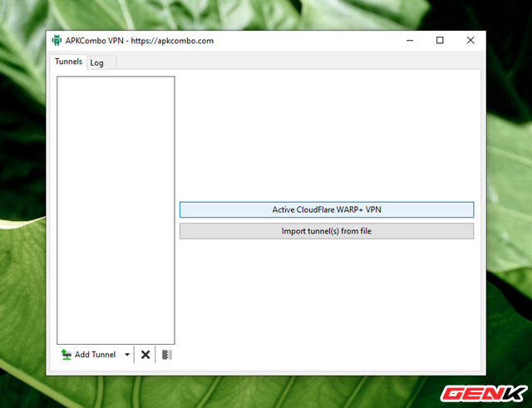Click inside the empty tunnel list box

click(116, 208)
